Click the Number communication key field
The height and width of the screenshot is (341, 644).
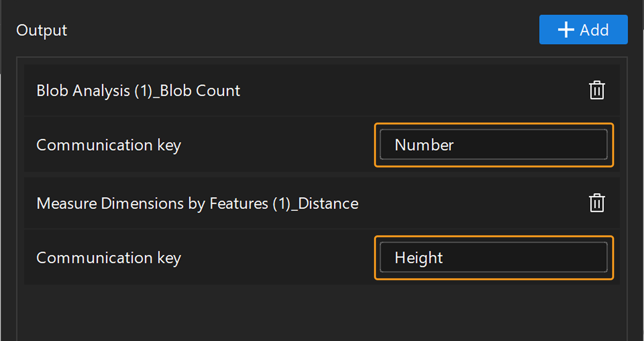tap(493, 145)
